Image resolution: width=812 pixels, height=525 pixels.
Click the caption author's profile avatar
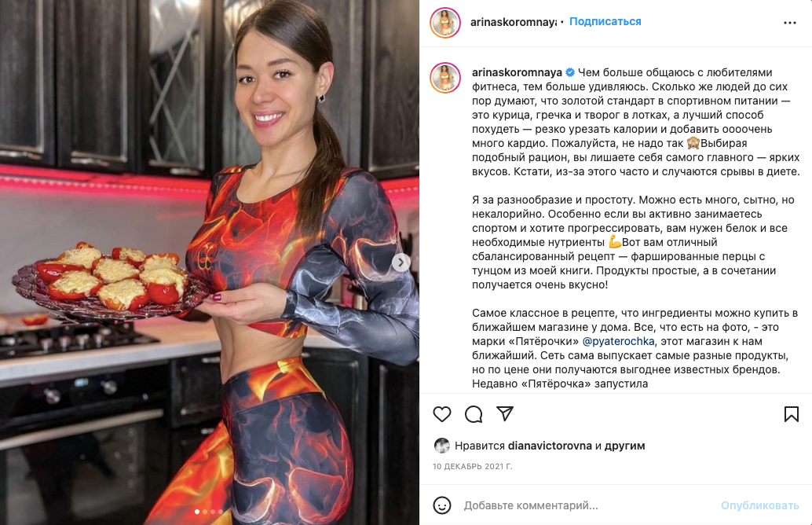(x=445, y=78)
